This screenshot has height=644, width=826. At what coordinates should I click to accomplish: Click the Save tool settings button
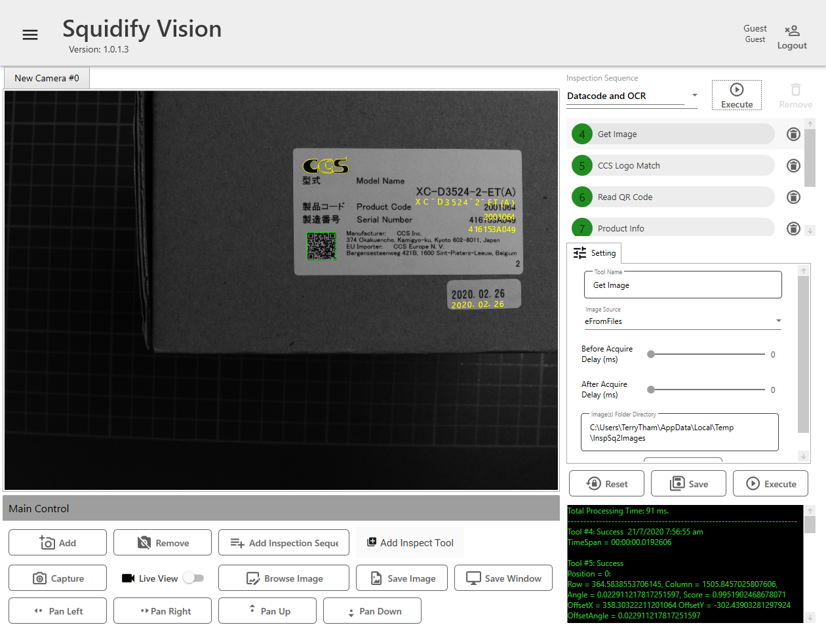(x=688, y=484)
